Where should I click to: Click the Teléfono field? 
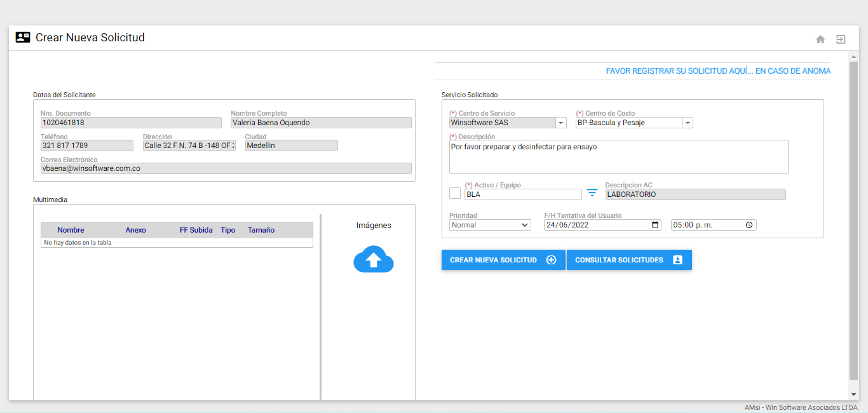click(87, 146)
